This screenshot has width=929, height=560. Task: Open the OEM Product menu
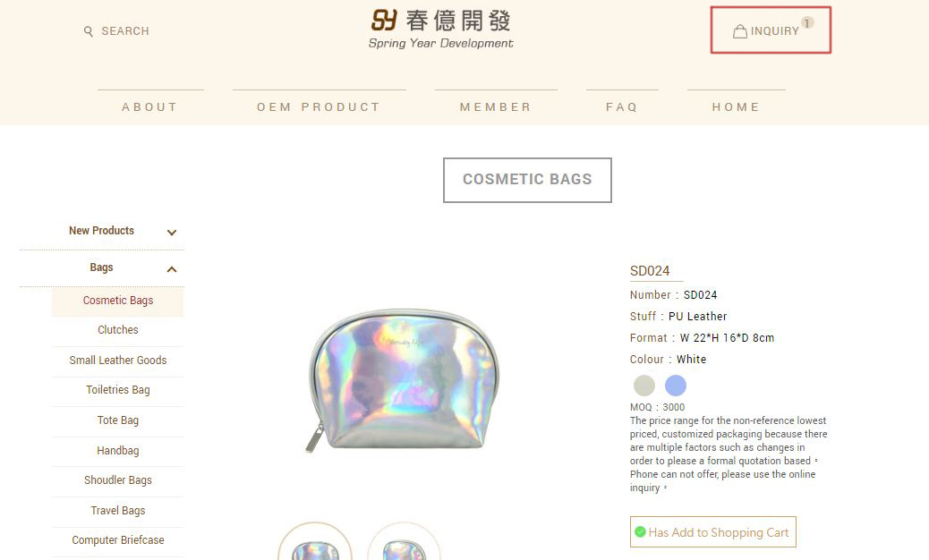pyautogui.click(x=319, y=106)
